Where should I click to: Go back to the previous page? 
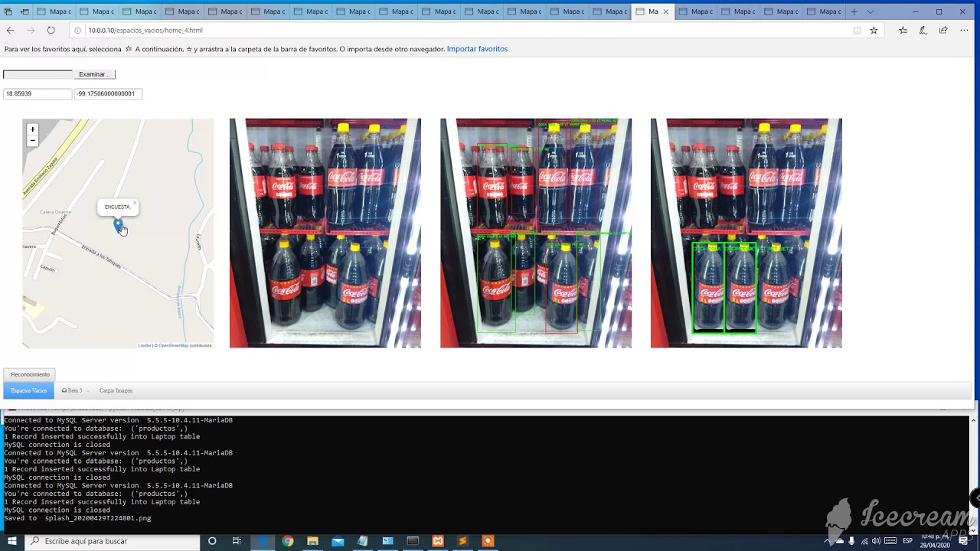(x=10, y=30)
